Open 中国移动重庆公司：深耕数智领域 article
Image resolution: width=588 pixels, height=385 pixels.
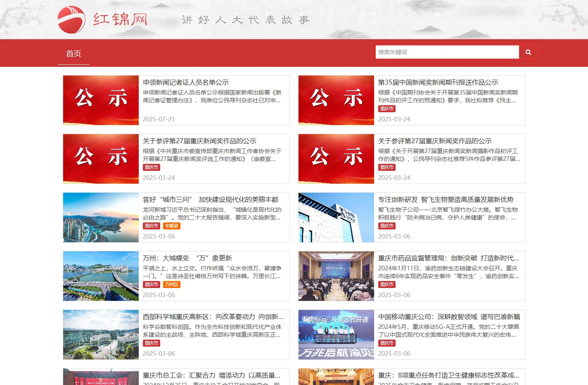(449, 317)
